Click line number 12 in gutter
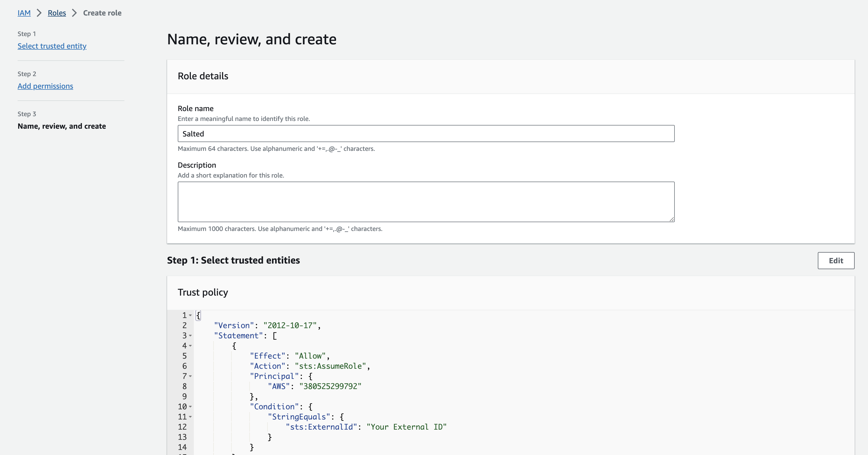Viewport: 868px width, 455px height. click(182, 427)
